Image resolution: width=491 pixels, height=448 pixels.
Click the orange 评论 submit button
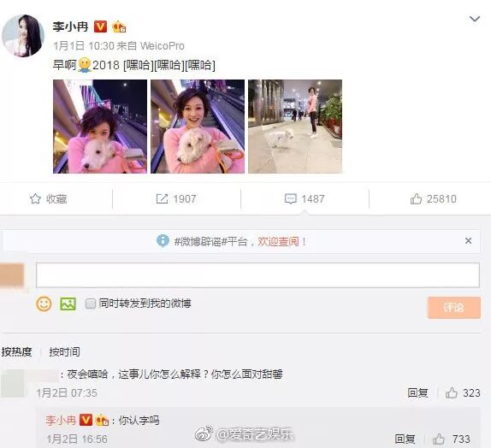pyautogui.click(x=453, y=308)
